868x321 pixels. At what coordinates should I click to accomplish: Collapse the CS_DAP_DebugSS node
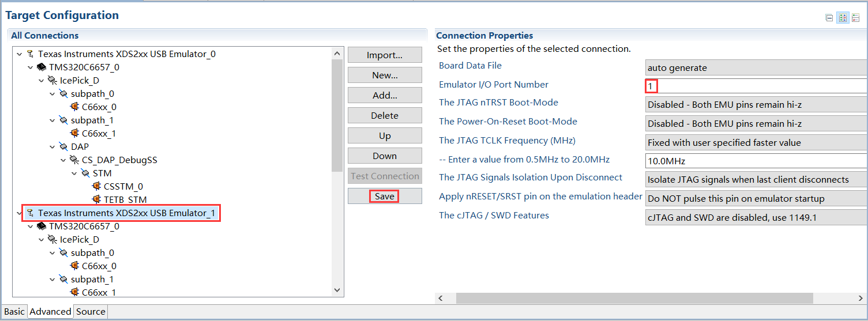point(63,160)
